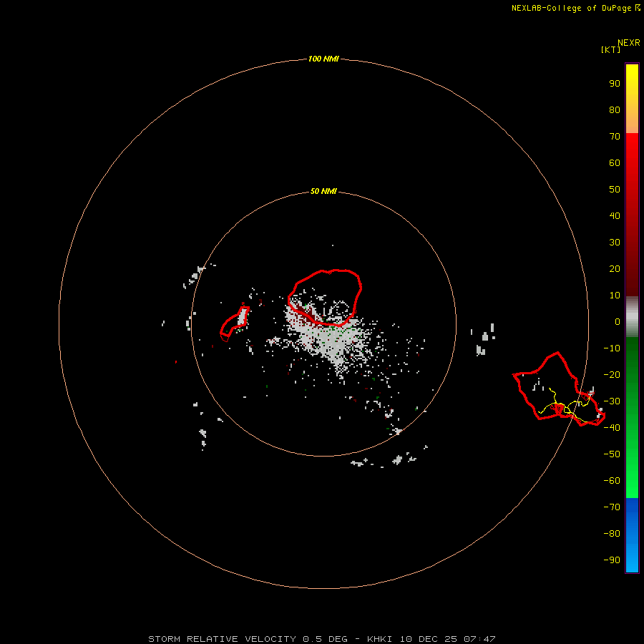Click the 30 value on velocity scale
The height and width of the screenshot is (644, 644).
click(615, 243)
